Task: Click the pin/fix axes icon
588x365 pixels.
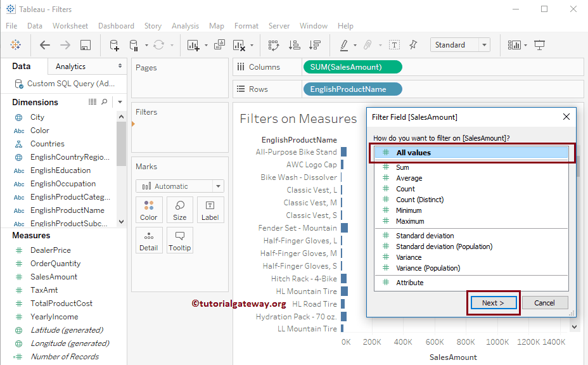Action: 414,45
